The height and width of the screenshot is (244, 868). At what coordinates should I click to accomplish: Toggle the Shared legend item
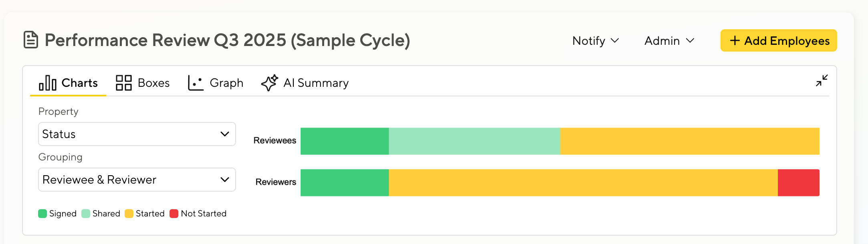point(101,214)
